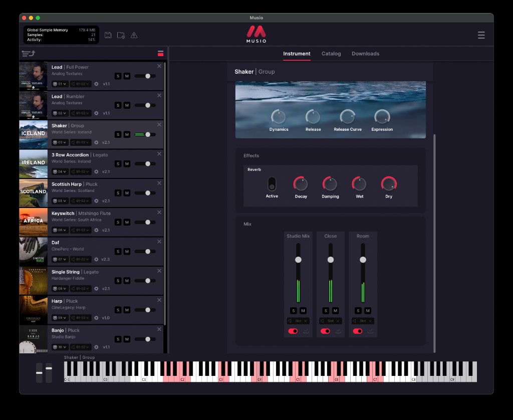513x420 pixels.
Task: Click the Expression knob
Action: pyautogui.click(x=382, y=117)
